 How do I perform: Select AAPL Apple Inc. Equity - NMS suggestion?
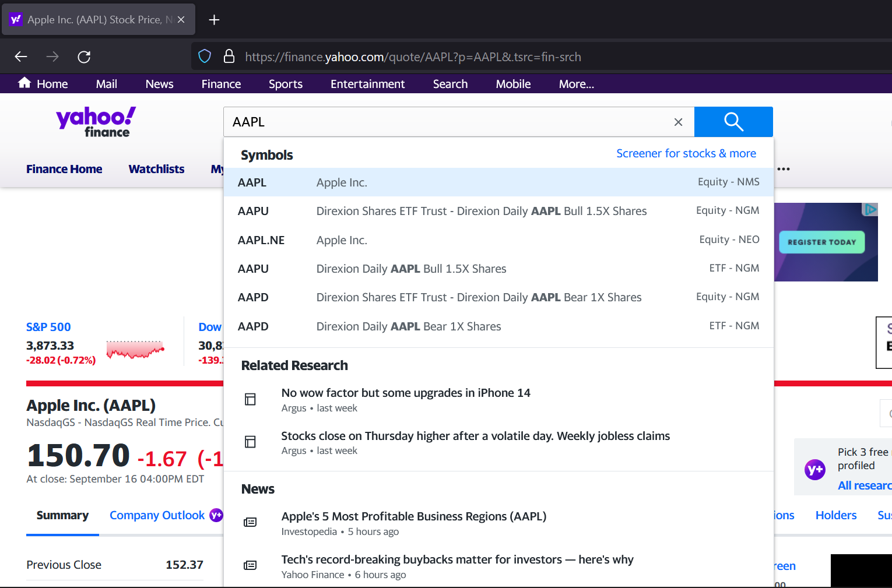coord(498,182)
